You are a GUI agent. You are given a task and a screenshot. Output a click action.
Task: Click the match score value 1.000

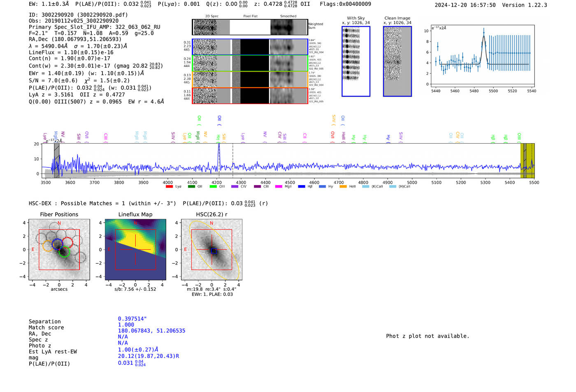pos(126,325)
